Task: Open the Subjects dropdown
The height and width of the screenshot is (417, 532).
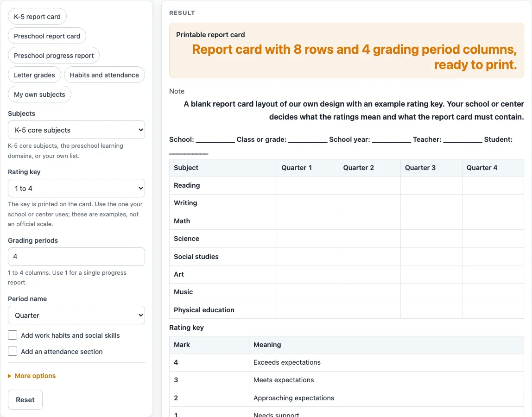Action: coord(76,130)
